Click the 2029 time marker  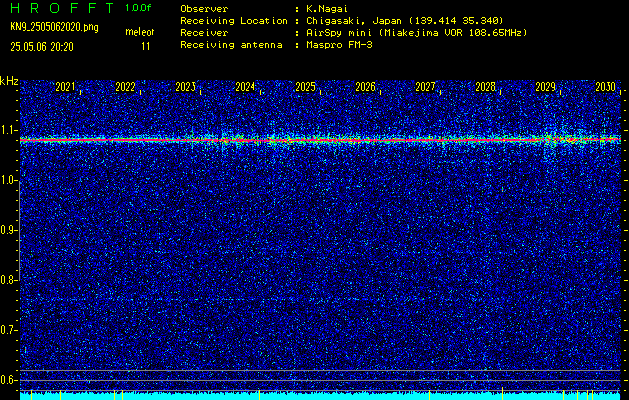[x=546, y=87]
